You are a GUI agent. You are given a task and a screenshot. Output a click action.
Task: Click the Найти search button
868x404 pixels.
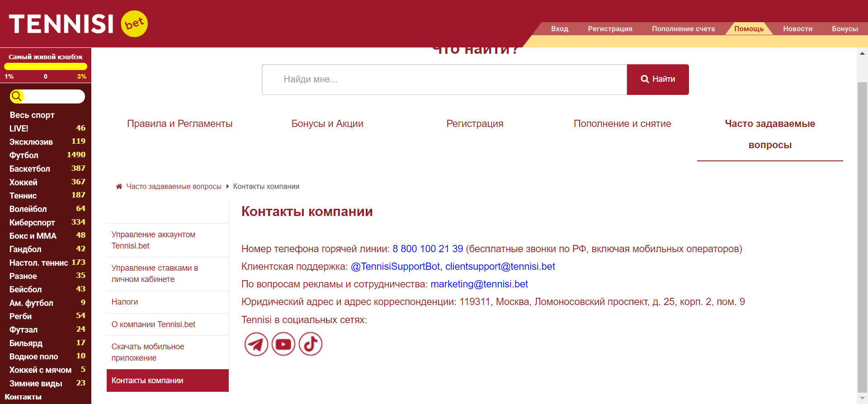pyautogui.click(x=658, y=79)
